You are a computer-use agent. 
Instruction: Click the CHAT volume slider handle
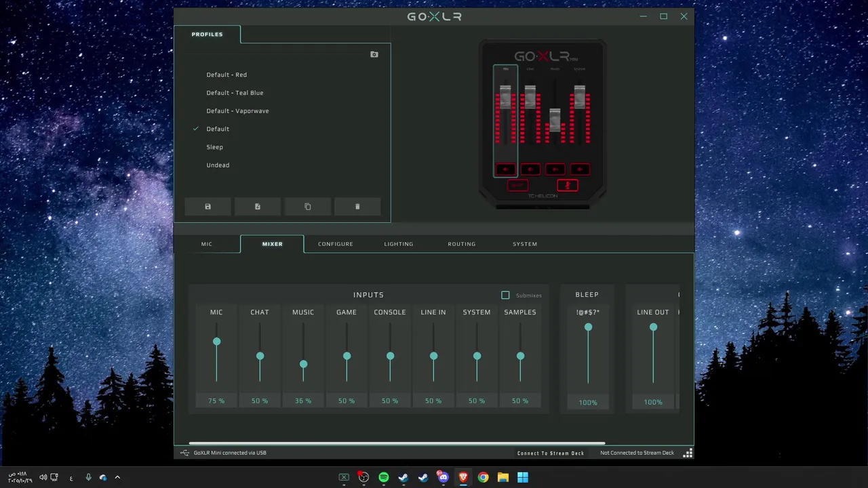click(260, 356)
